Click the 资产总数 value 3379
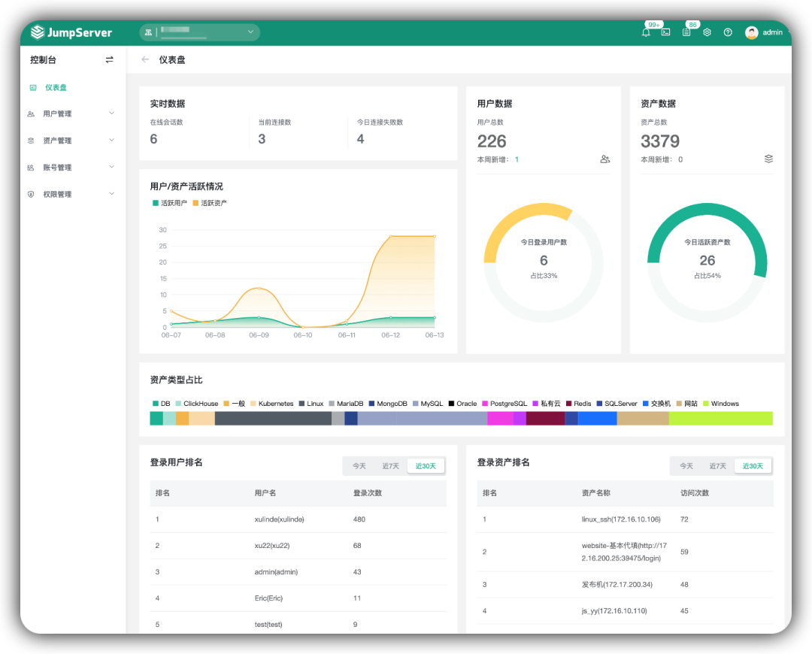The height and width of the screenshot is (654, 812). click(660, 141)
